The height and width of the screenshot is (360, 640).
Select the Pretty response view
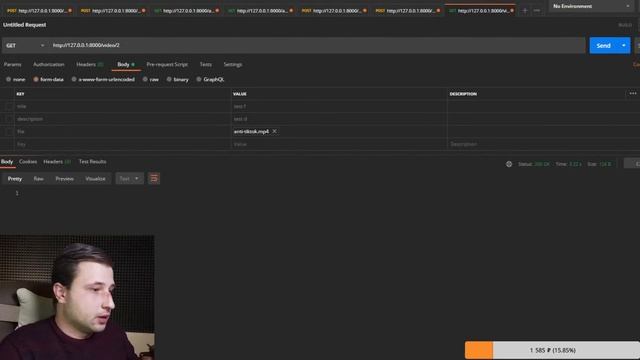[15, 179]
